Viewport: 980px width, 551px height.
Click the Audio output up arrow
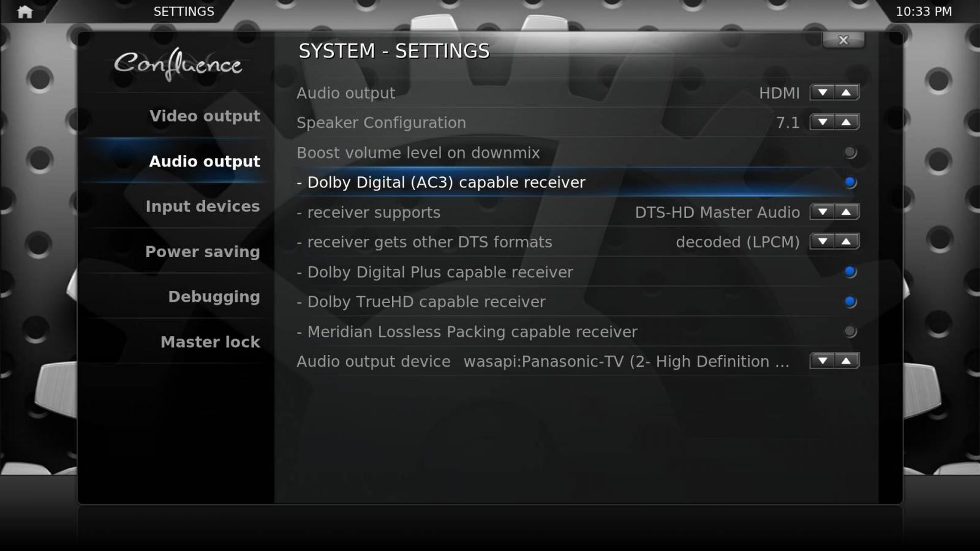(x=846, y=92)
